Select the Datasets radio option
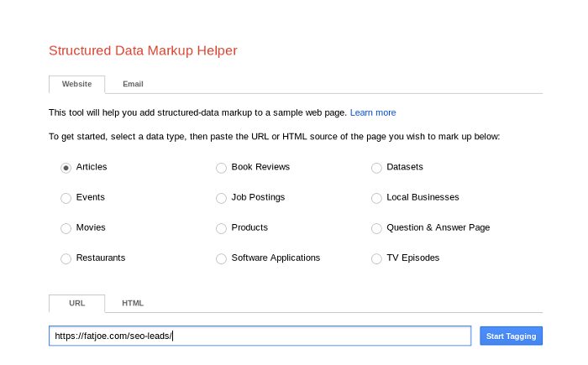Viewport: 588px width, 365px height. 377,167
